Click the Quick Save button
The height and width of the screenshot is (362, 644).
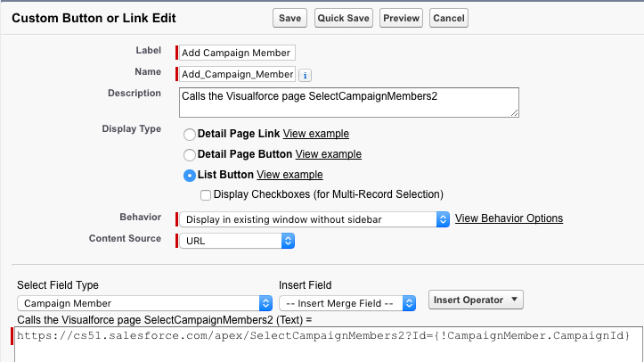coord(343,18)
